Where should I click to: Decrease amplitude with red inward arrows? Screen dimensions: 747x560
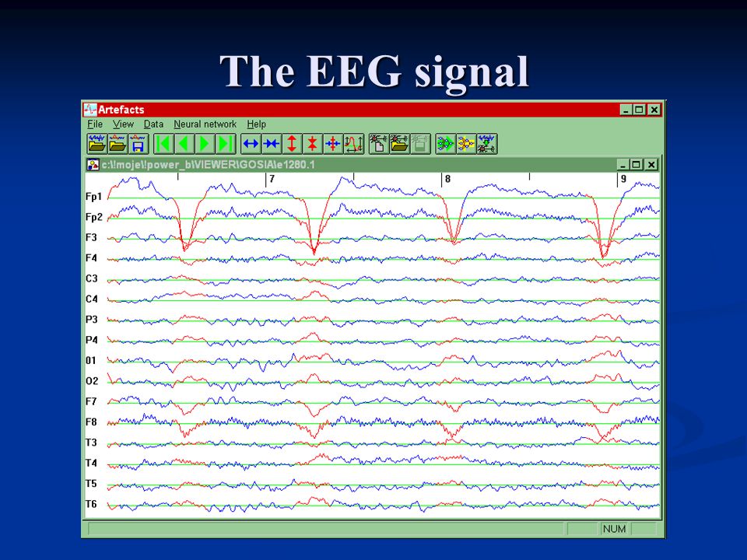pyautogui.click(x=312, y=143)
